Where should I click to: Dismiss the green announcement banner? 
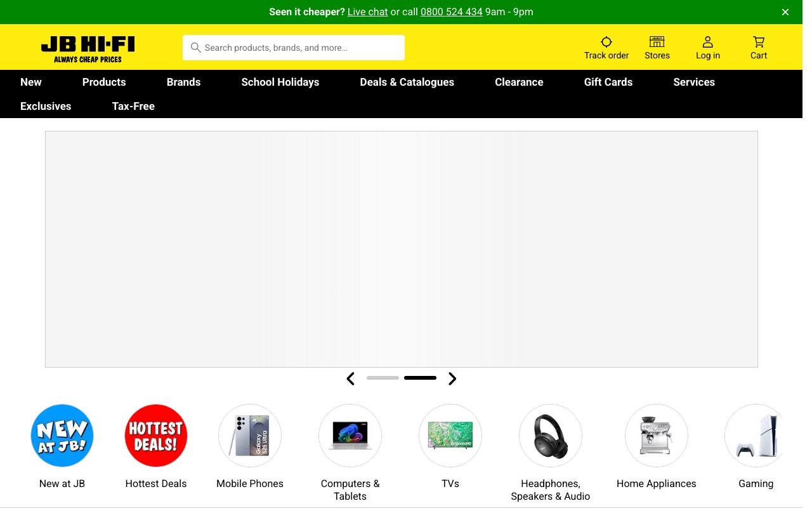(785, 12)
